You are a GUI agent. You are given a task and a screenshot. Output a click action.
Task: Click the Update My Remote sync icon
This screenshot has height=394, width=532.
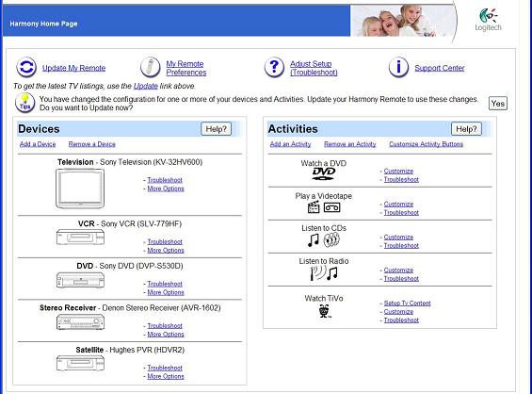(x=26, y=67)
